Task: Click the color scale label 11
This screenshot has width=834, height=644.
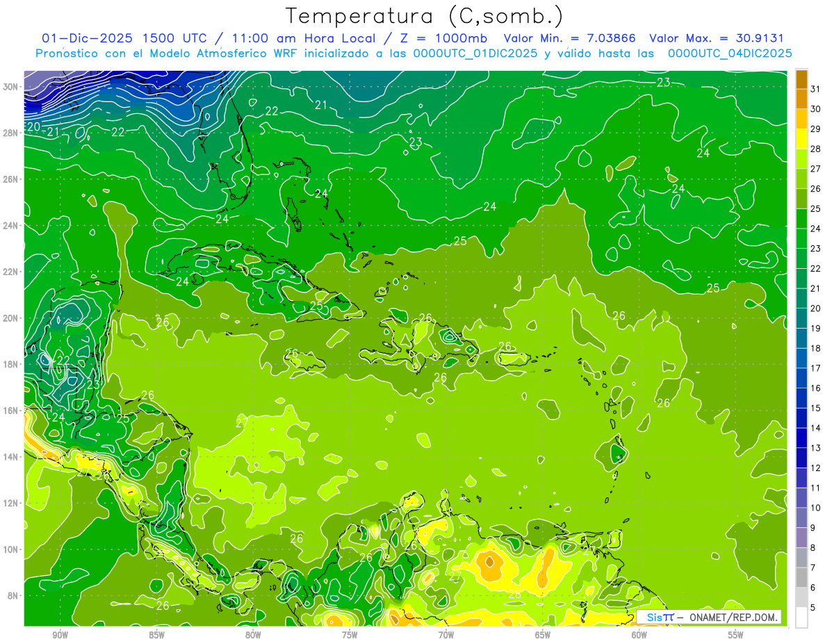Action: [x=817, y=488]
